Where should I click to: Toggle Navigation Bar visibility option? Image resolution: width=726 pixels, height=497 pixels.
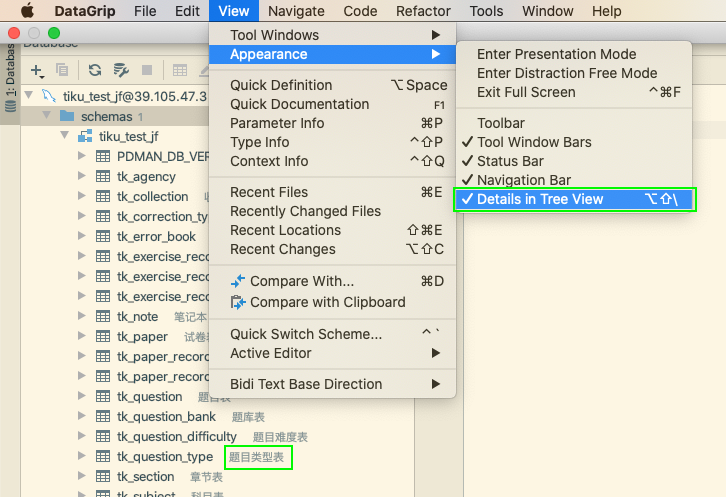pos(523,180)
